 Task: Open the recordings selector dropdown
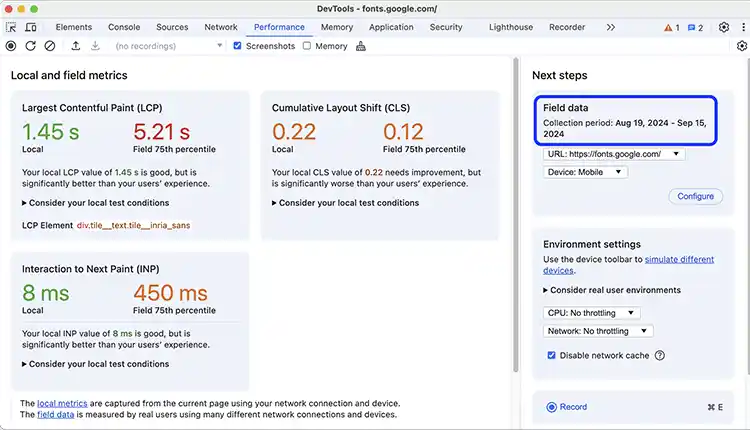click(x=168, y=46)
